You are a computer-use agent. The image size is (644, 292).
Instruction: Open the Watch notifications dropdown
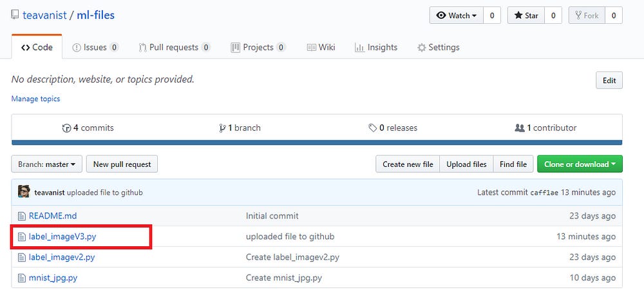coord(457,15)
